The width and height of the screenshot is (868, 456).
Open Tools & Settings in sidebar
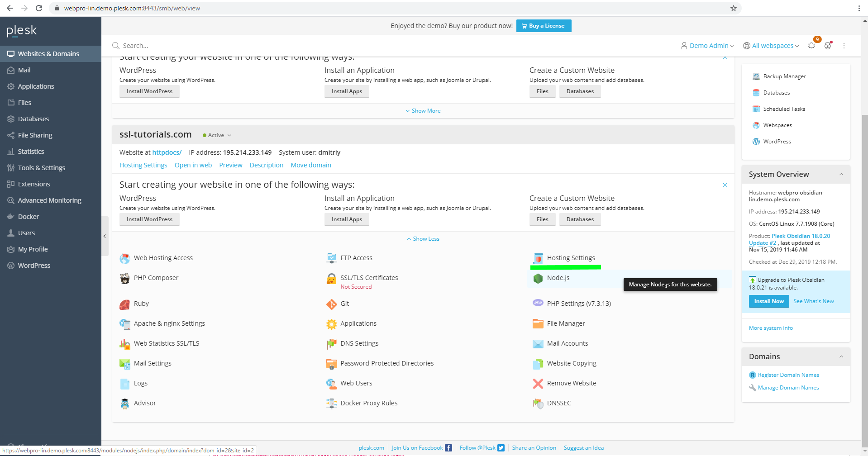click(x=51, y=168)
